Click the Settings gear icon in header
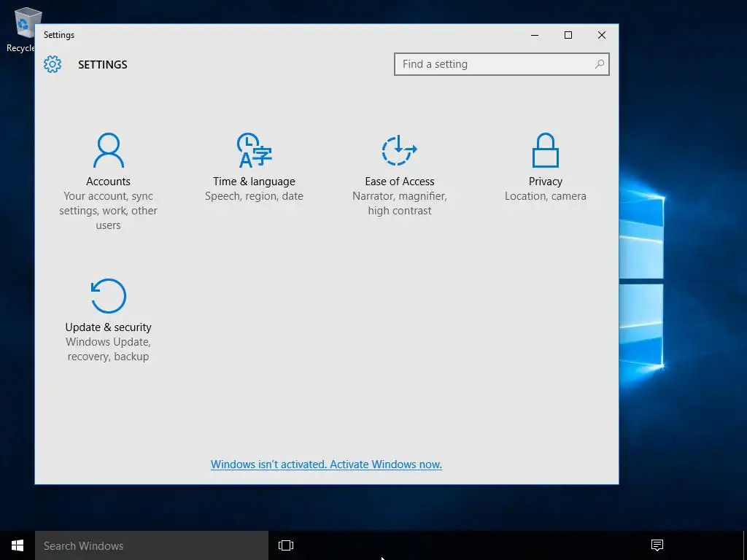Screen dimensions: 747x560 (x=53, y=64)
